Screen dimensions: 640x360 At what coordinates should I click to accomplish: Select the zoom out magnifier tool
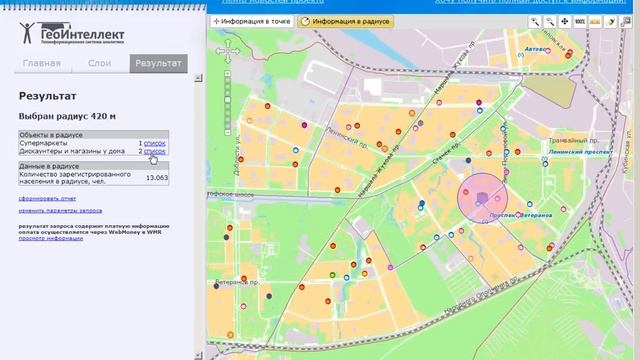tap(550, 22)
